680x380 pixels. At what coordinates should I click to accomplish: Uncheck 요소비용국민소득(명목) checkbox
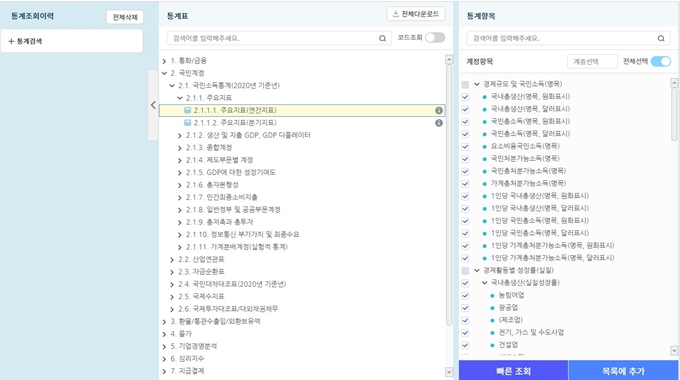coord(465,147)
